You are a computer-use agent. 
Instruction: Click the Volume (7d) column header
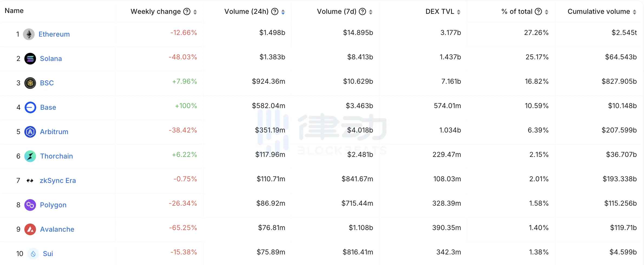(x=336, y=12)
